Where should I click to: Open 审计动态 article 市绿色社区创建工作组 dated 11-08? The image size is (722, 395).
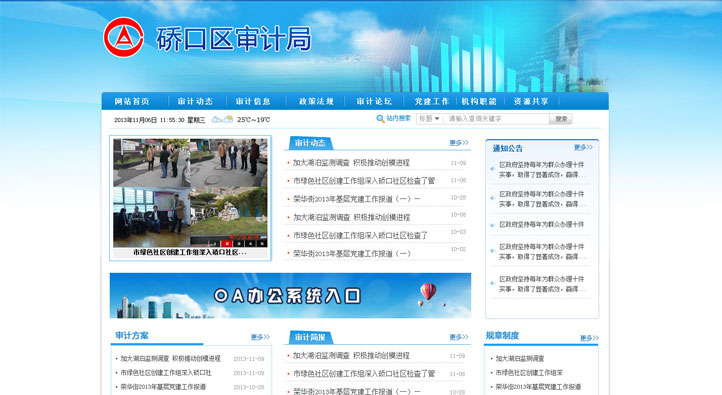[x=364, y=180]
